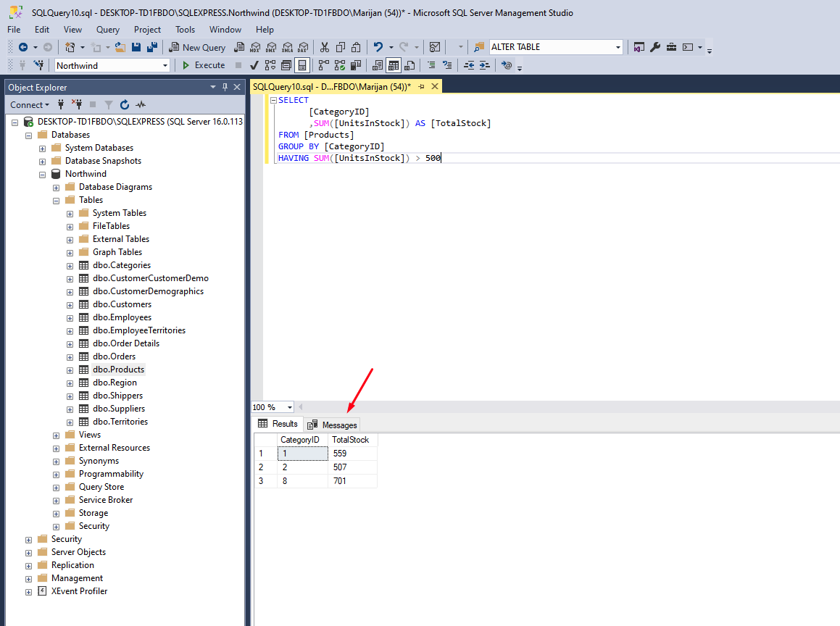Image resolution: width=840 pixels, height=626 pixels.
Task: Click the Activity Monitor icon
Action: pos(141,104)
